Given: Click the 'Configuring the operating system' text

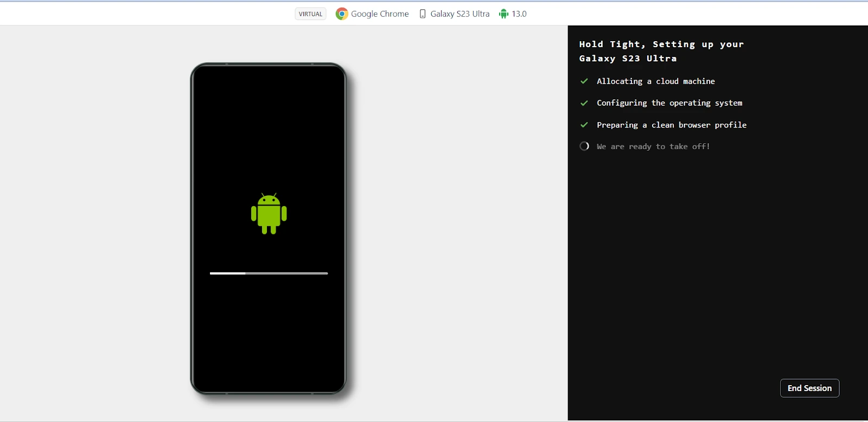Looking at the screenshot, I should 669,103.
